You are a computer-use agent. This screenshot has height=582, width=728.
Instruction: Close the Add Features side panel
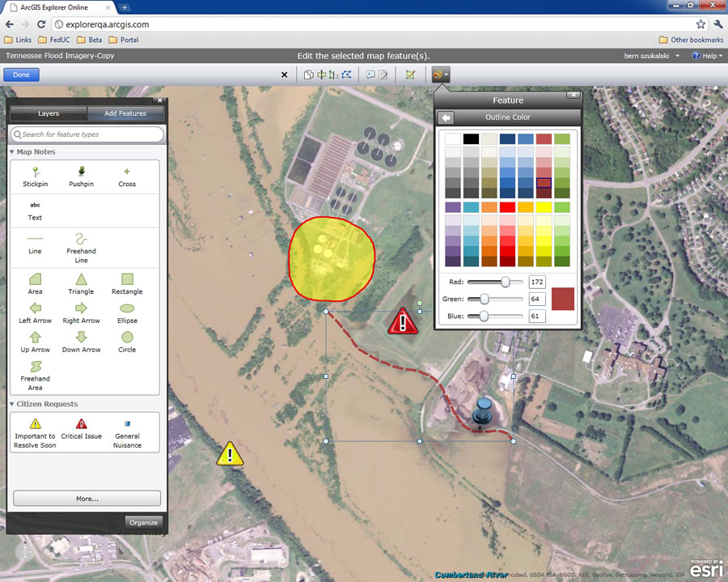(x=159, y=100)
